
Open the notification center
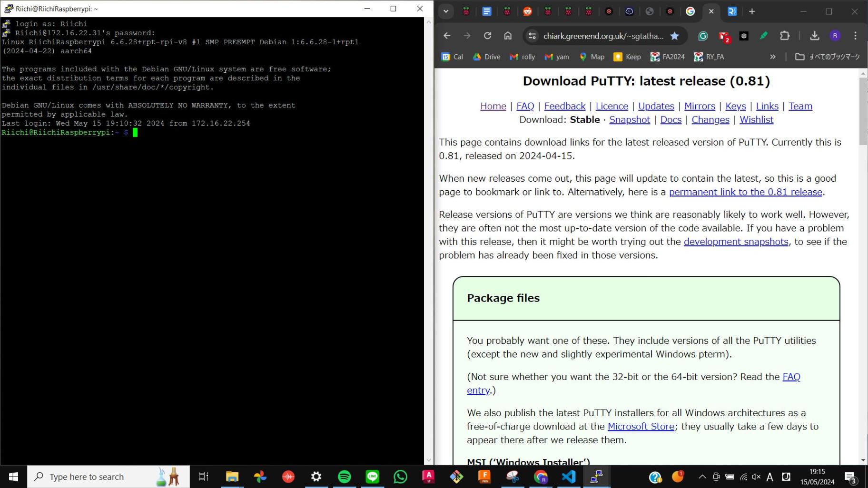pos(851,477)
